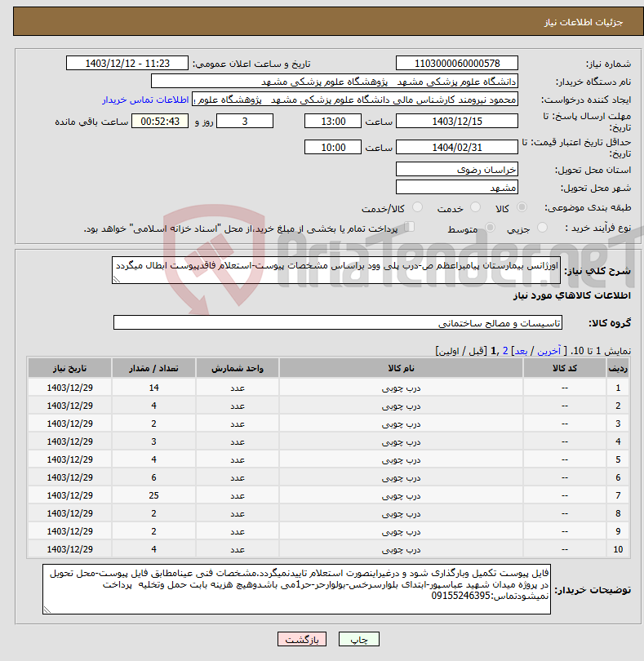
Task: Click درب چوبی in row 5
Action: (401, 460)
